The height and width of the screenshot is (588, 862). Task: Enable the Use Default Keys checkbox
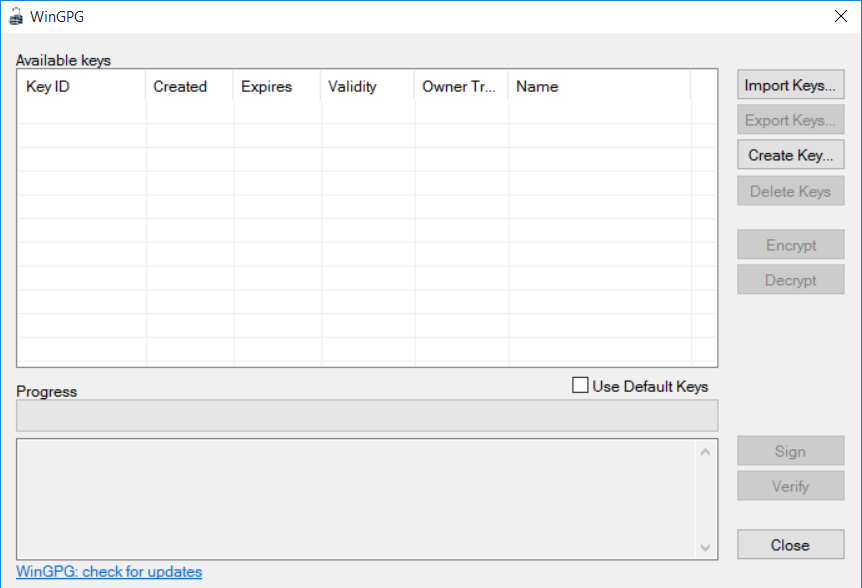(x=580, y=386)
